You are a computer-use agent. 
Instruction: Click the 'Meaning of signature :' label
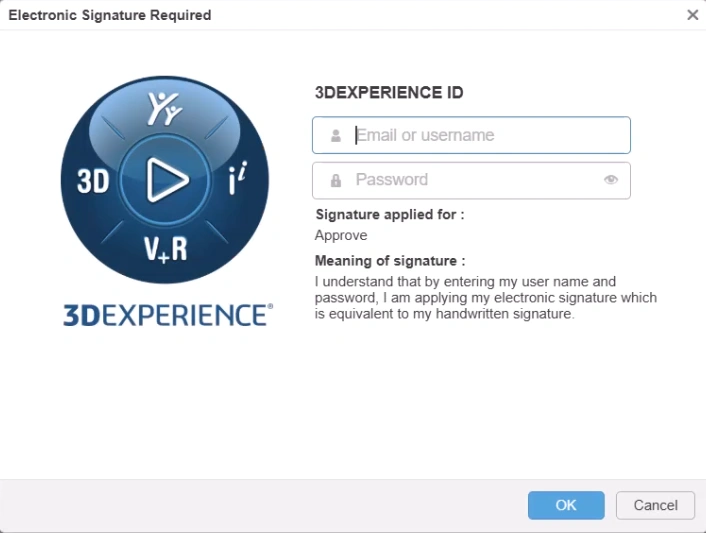pyautogui.click(x=390, y=261)
